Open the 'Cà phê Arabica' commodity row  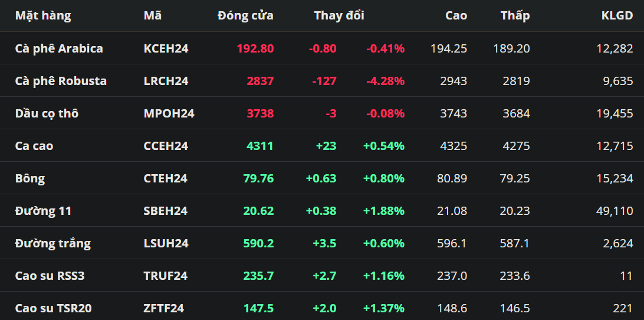[x=59, y=48]
